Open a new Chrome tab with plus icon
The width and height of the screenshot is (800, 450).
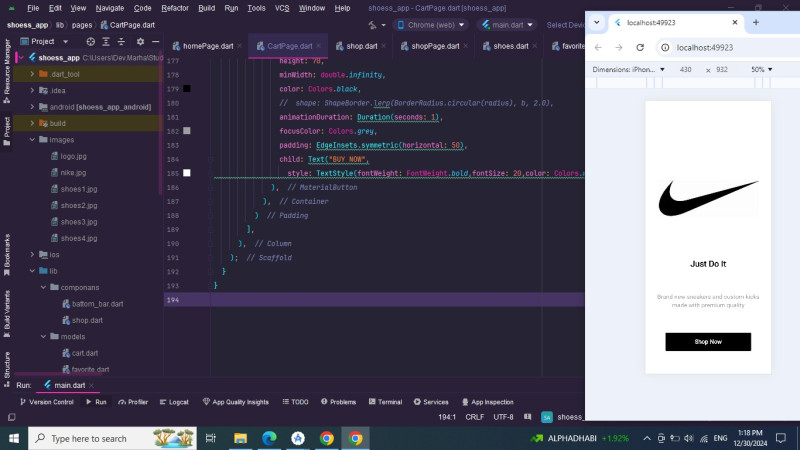click(755, 22)
